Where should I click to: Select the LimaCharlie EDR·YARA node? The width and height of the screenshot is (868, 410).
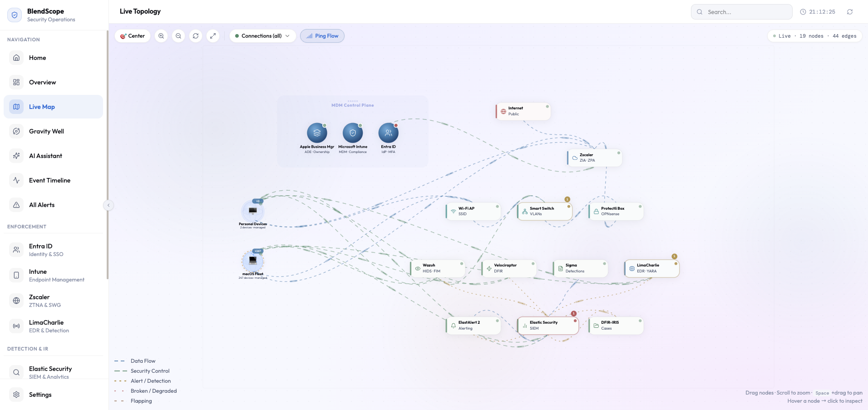coord(651,268)
